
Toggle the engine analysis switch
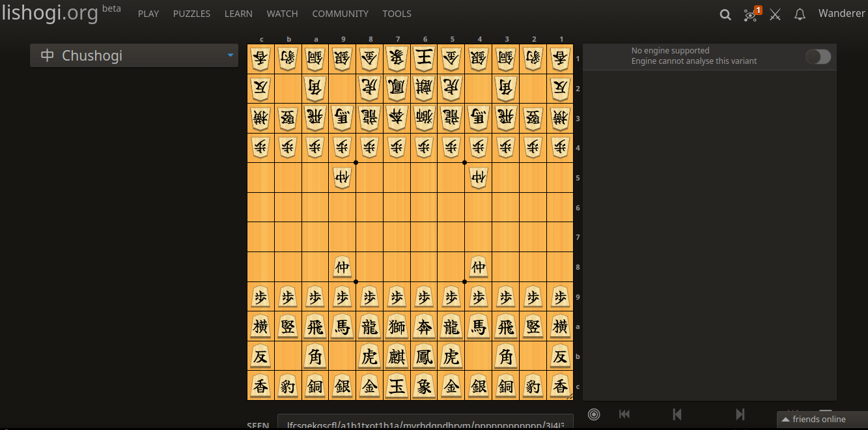[x=818, y=57]
